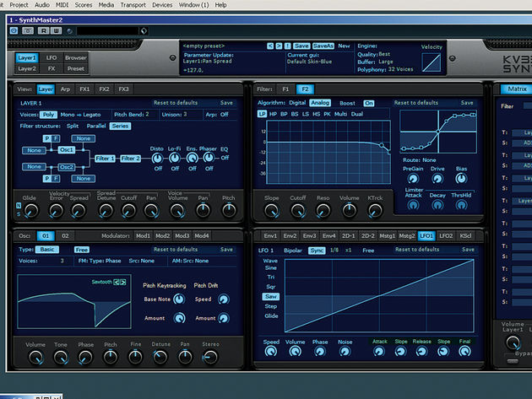Screen dimensions: 532x399
Task: Select the Saw LFO waveform
Action: 270,297
